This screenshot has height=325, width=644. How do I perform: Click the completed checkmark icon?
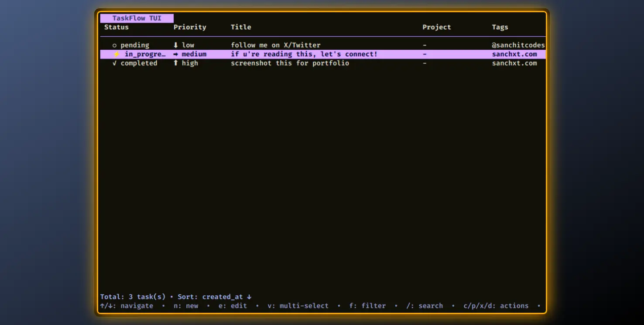pos(114,63)
